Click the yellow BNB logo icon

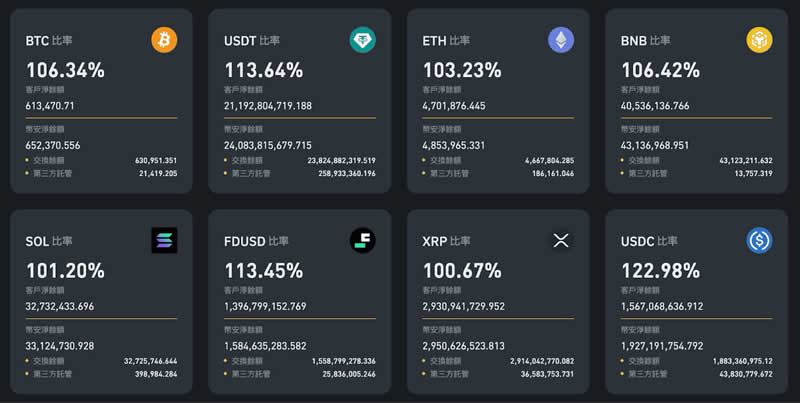(x=759, y=40)
